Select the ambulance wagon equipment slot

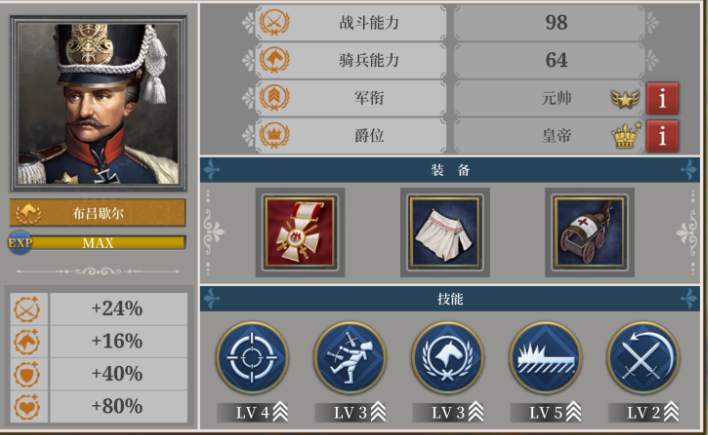(x=590, y=232)
